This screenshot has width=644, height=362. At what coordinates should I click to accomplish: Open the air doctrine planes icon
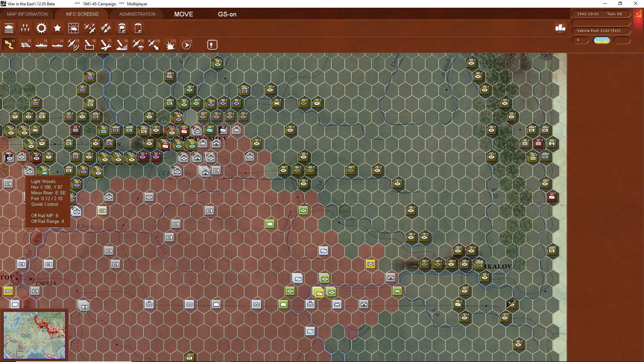coord(90,28)
